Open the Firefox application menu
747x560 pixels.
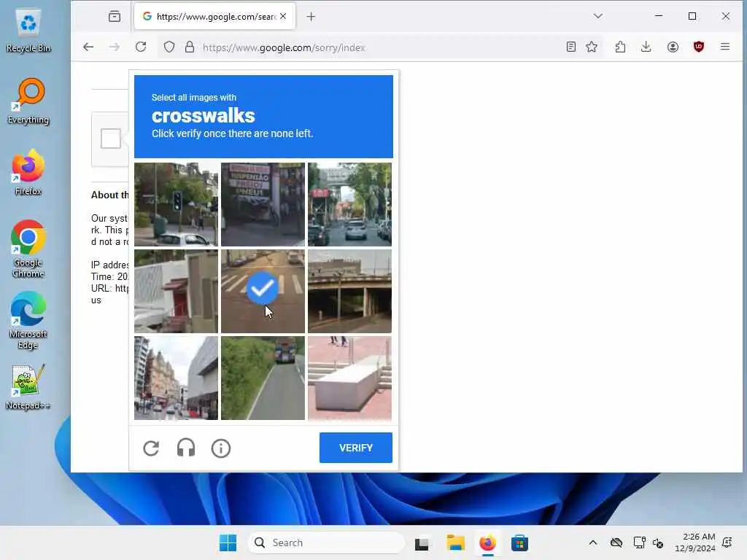click(x=725, y=47)
